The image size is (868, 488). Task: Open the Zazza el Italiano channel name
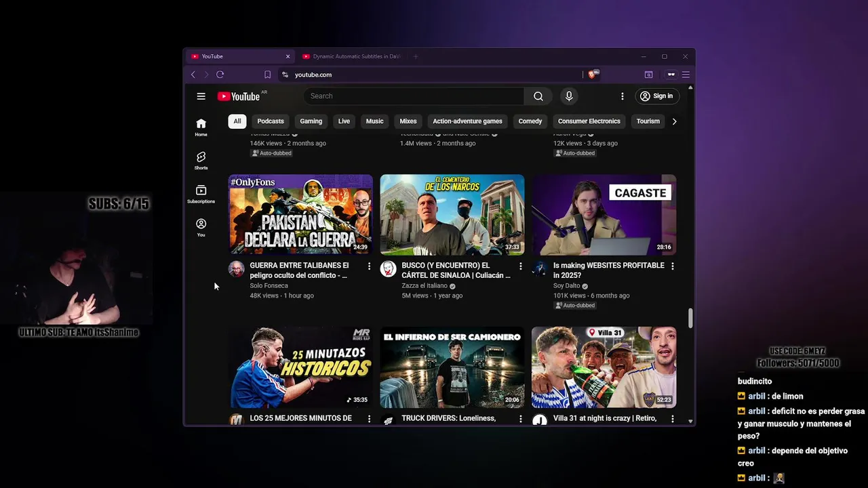(x=425, y=285)
